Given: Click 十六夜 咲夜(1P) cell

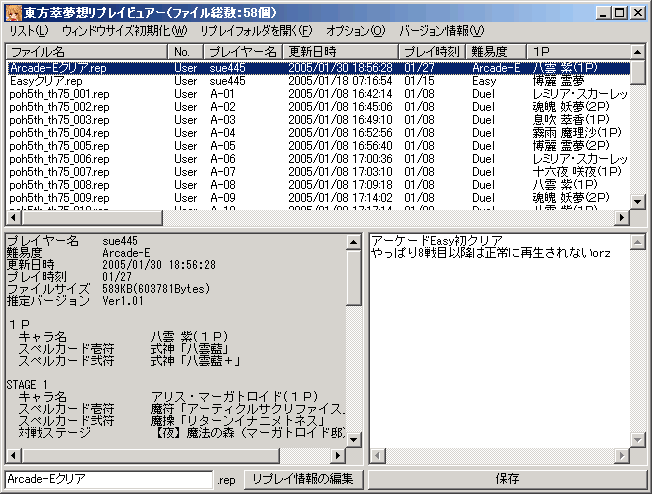Looking at the screenshot, I should click(x=577, y=172).
